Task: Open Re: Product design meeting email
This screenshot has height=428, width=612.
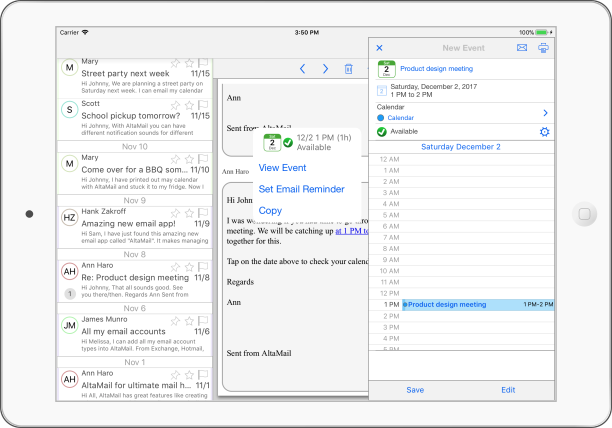Action: coord(135,281)
